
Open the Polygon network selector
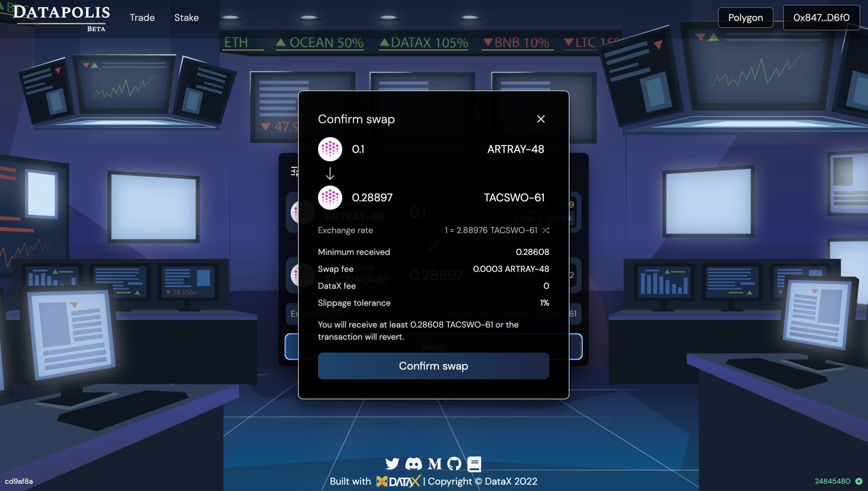745,18
